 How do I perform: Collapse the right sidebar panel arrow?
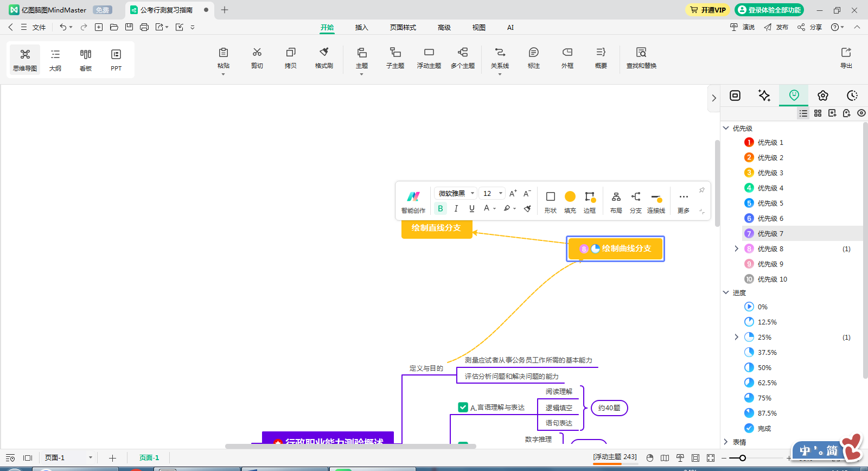(714, 98)
